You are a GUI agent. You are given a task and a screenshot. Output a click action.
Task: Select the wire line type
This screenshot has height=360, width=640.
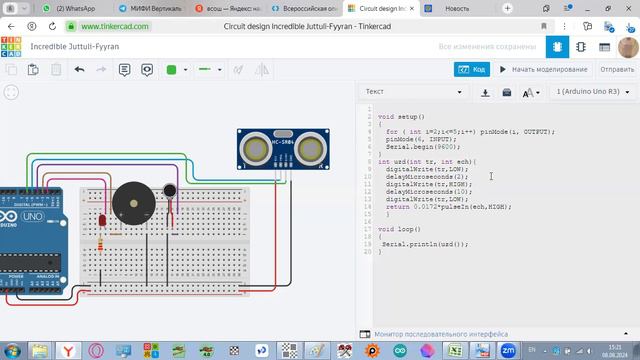click(204, 69)
